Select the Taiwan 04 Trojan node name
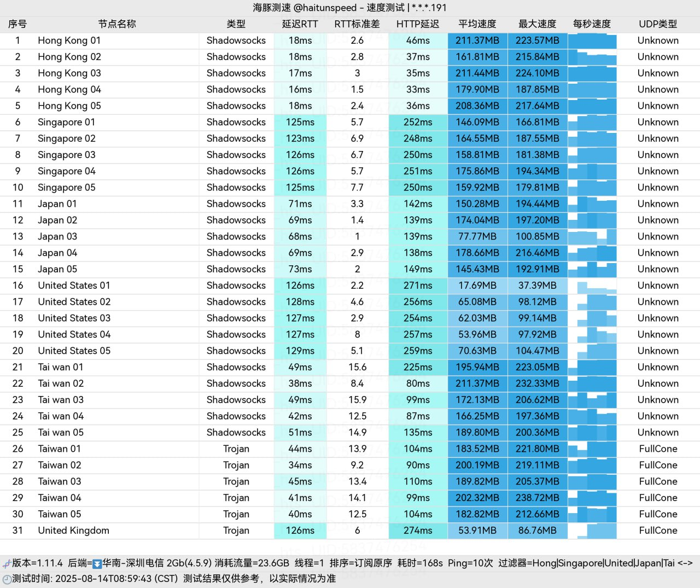Viewport: 700px width, 588px height. [59, 498]
